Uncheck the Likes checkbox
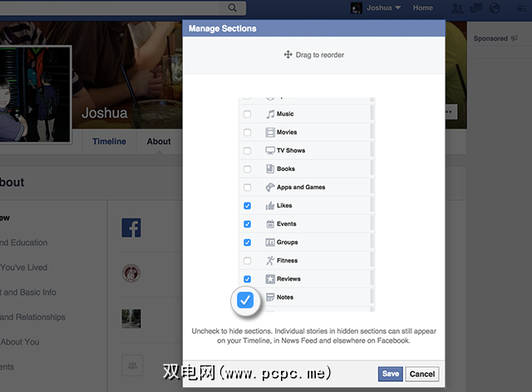Image resolution: width=532 pixels, height=392 pixels. click(x=248, y=205)
